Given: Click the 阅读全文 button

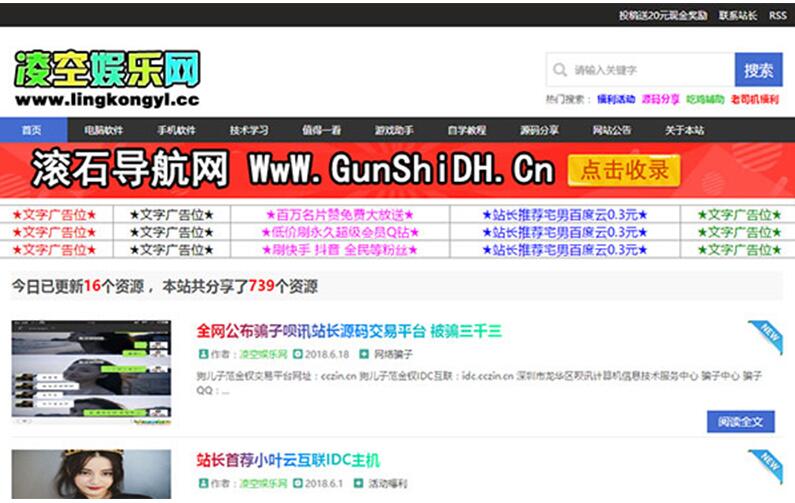Looking at the screenshot, I should (x=740, y=421).
